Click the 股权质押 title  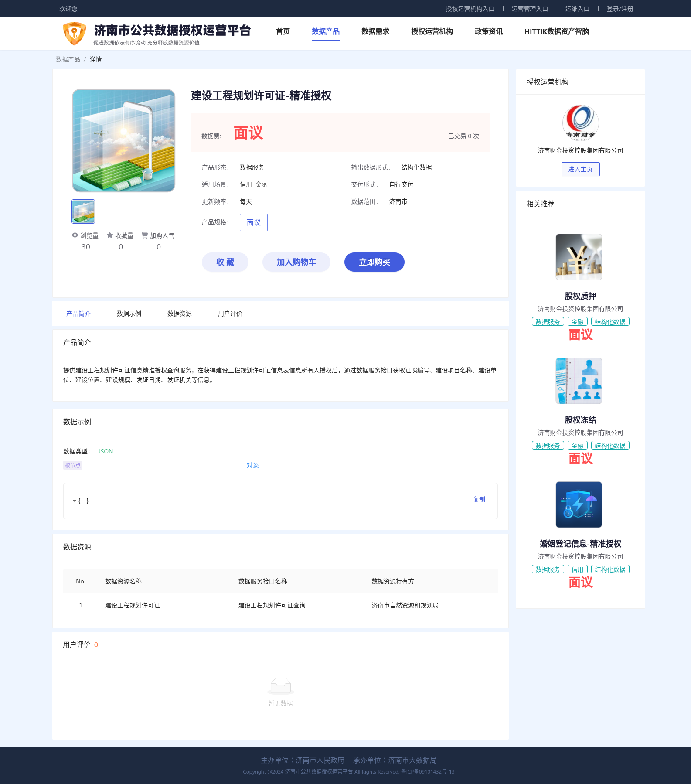580,296
